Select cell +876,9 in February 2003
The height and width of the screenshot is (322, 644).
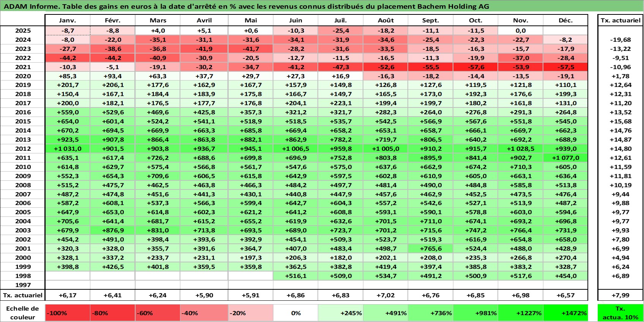coord(113,230)
